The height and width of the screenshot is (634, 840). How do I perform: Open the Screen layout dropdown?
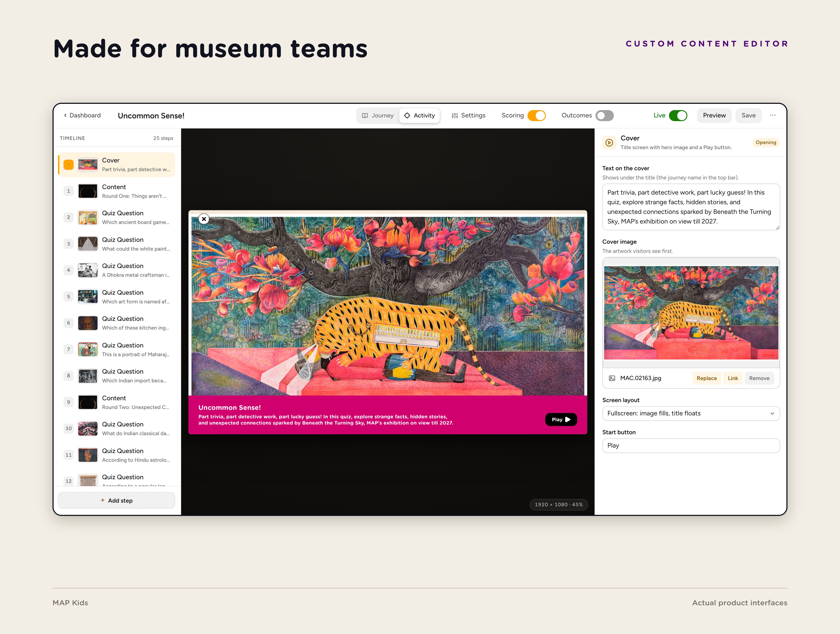coord(691,414)
